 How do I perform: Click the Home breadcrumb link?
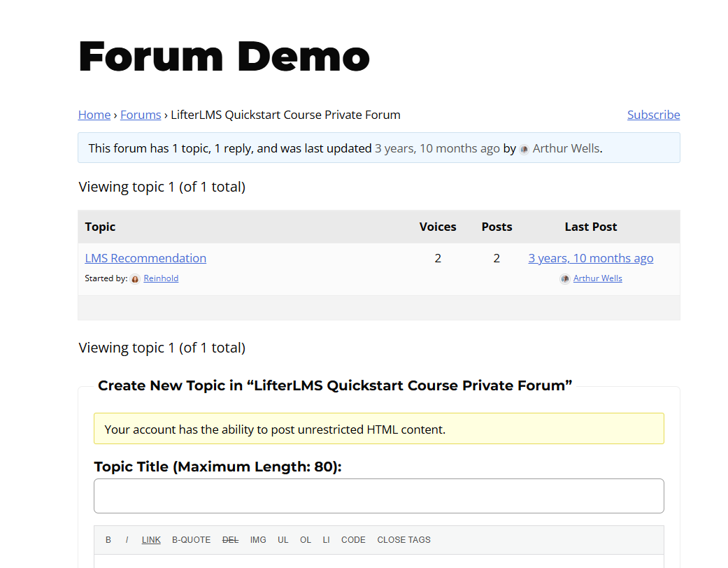pyautogui.click(x=94, y=115)
